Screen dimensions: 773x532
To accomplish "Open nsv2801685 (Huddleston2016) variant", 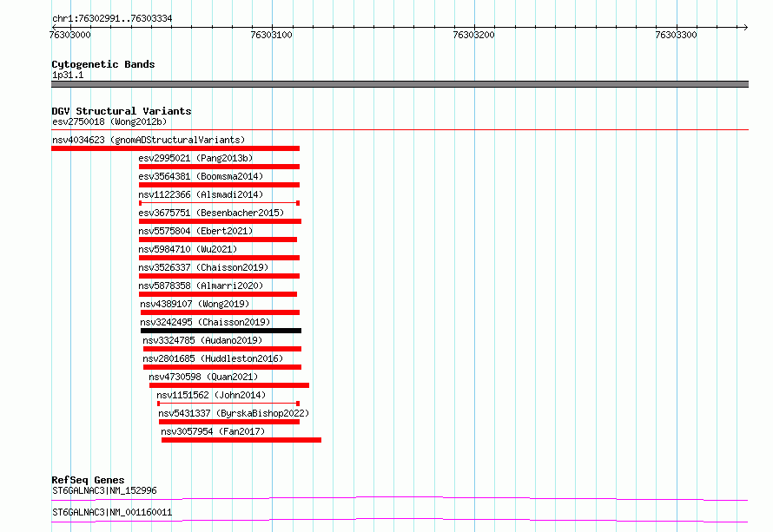I will coord(213,358).
